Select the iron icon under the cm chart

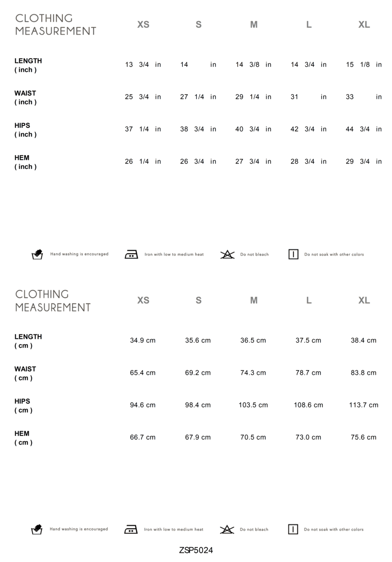point(131,529)
